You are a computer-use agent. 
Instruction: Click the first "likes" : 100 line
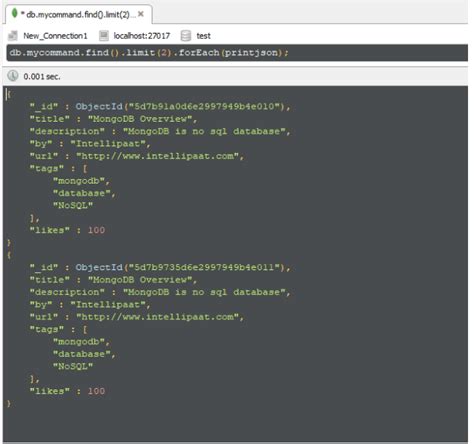[67, 230]
